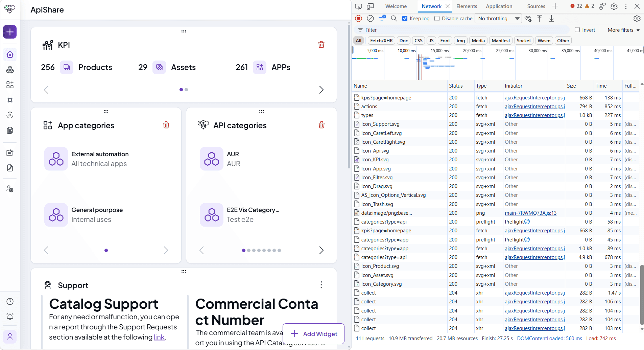Select the Fetch/XHR filter tab

381,41
